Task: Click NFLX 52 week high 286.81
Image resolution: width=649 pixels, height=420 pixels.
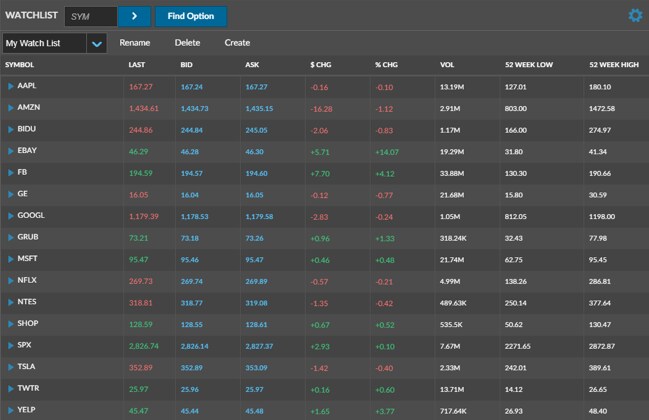Action: click(600, 281)
